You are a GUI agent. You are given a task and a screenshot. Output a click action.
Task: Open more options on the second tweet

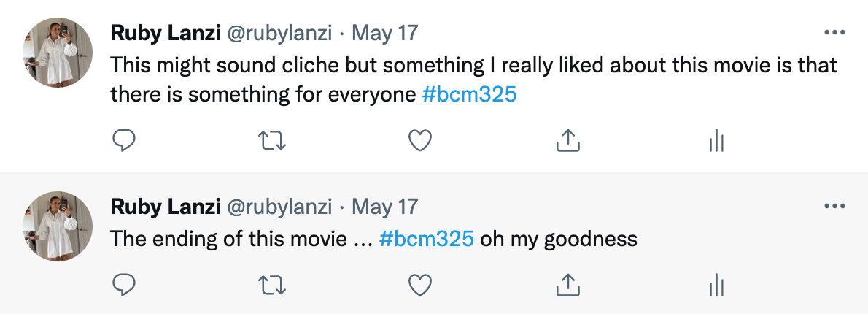point(834,207)
